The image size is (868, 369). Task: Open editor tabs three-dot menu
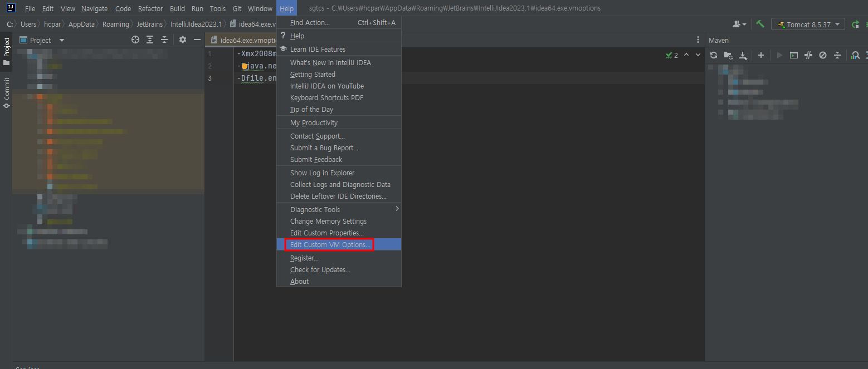point(698,40)
